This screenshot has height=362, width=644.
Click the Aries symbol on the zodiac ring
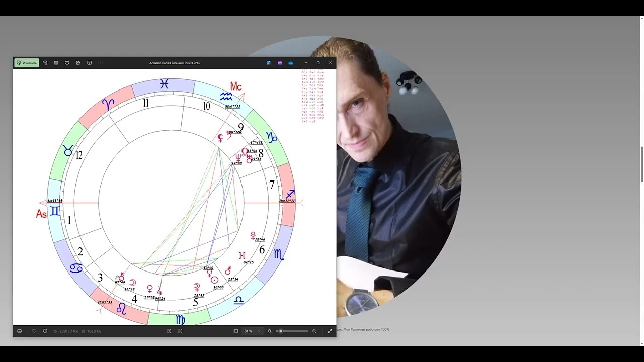[x=108, y=104]
